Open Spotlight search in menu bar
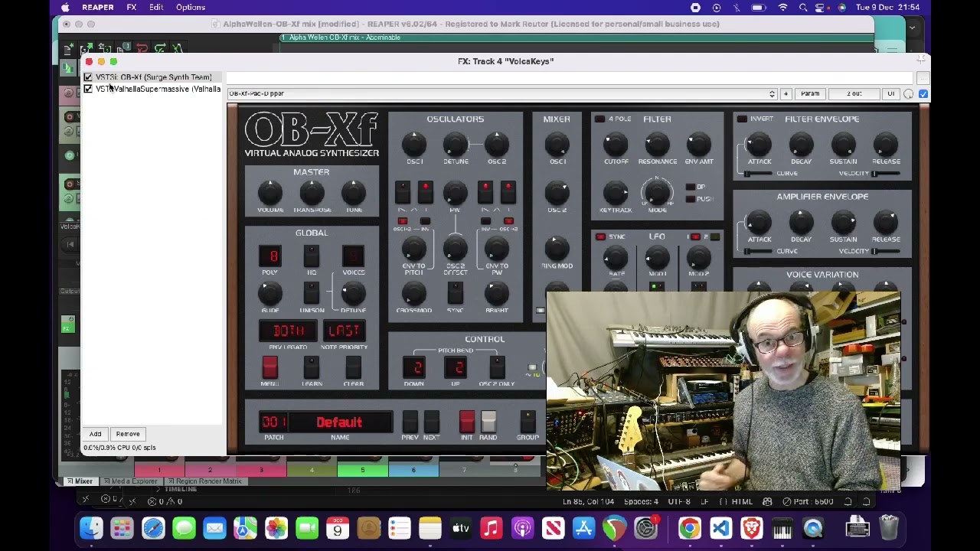This screenshot has height=551, width=980. point(803,8)
